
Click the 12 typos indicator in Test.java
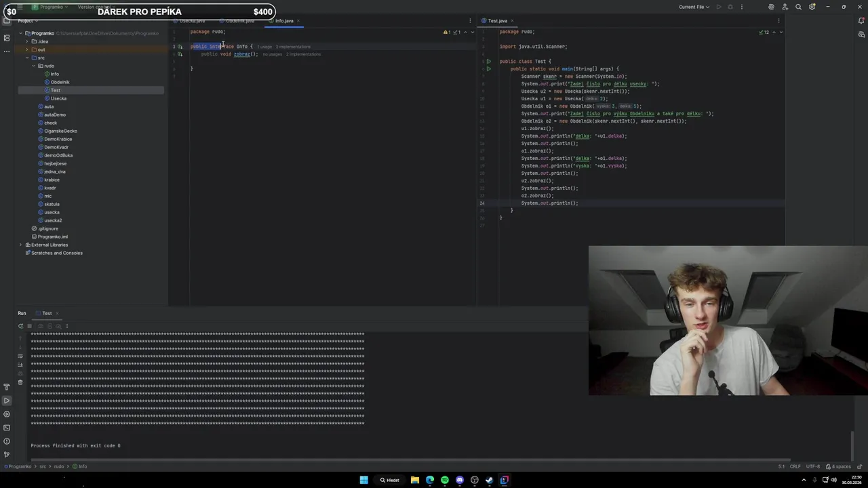(x=764, y=32)
